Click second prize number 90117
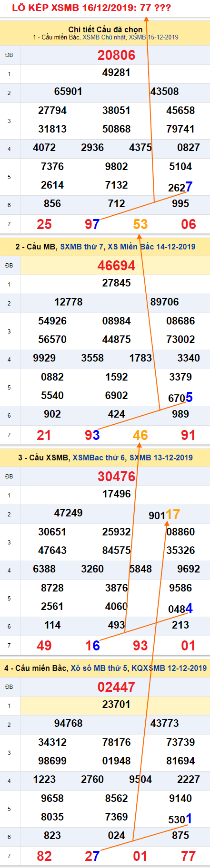 coord(165,515)
